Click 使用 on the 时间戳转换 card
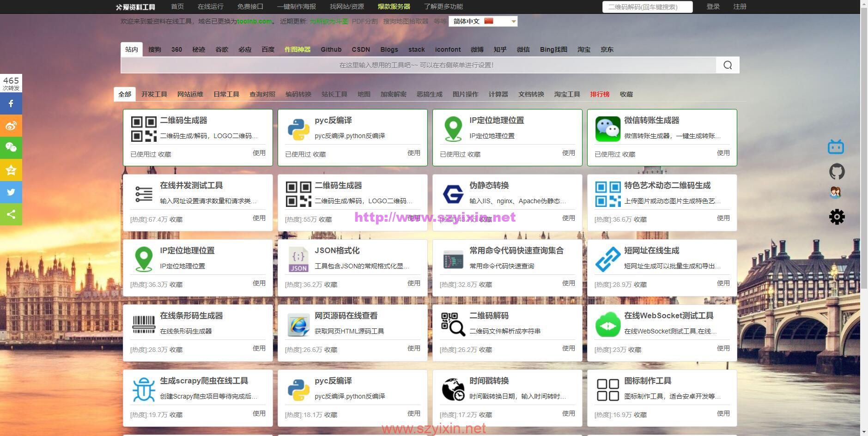Image resolution: width=868 pixels, height=436 pixels. click(x=568, y=413)
